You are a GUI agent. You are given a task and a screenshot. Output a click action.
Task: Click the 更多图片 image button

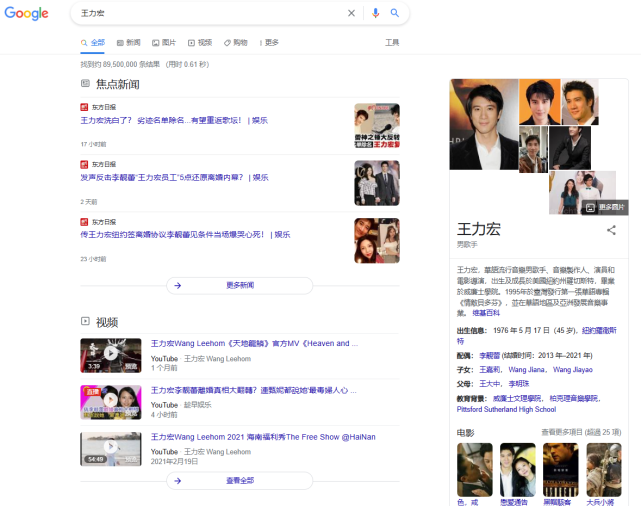point(605,207)
